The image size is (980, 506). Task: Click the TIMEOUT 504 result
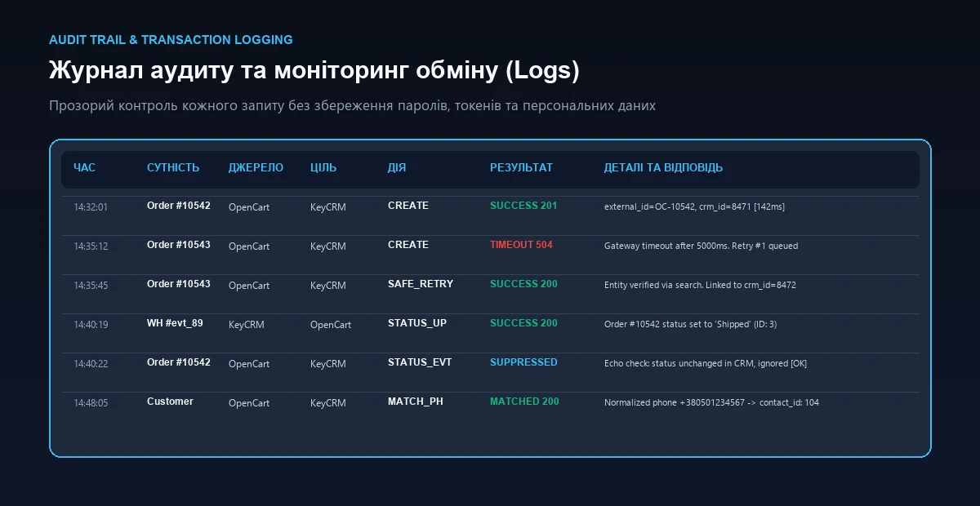coord(521,245)
